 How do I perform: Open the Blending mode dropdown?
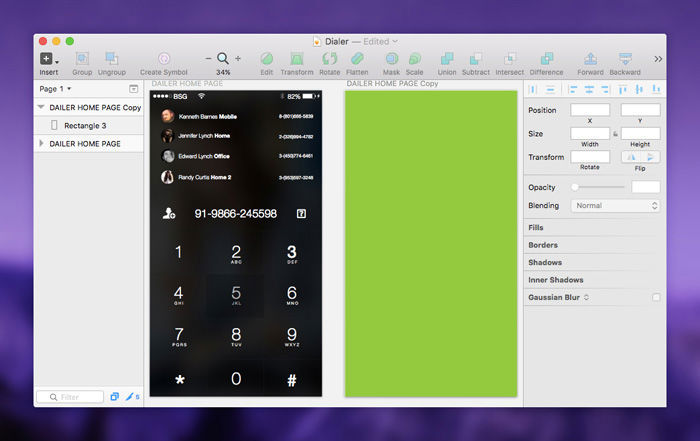[x=615, y=205]
